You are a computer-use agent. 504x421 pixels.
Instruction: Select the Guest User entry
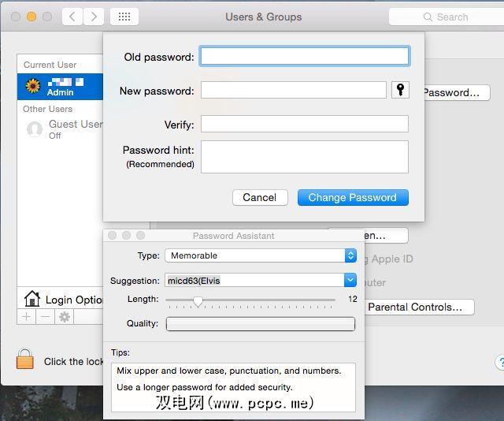coord(60,129)
